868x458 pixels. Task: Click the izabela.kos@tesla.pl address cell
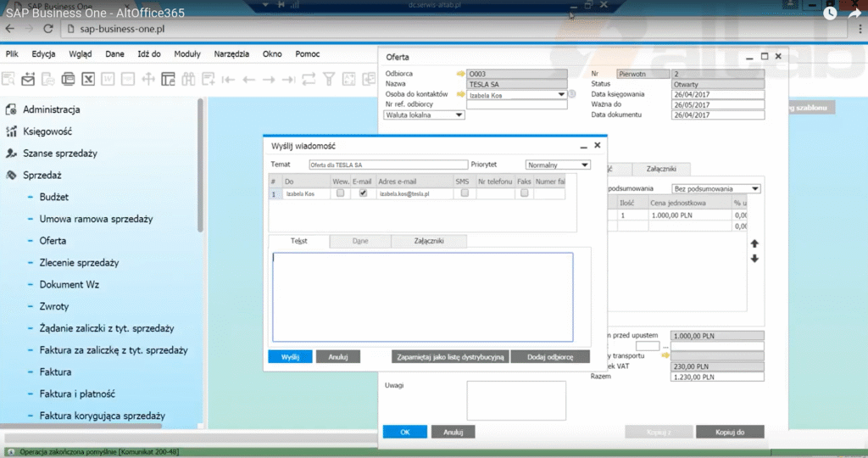[x=414, y=194]
